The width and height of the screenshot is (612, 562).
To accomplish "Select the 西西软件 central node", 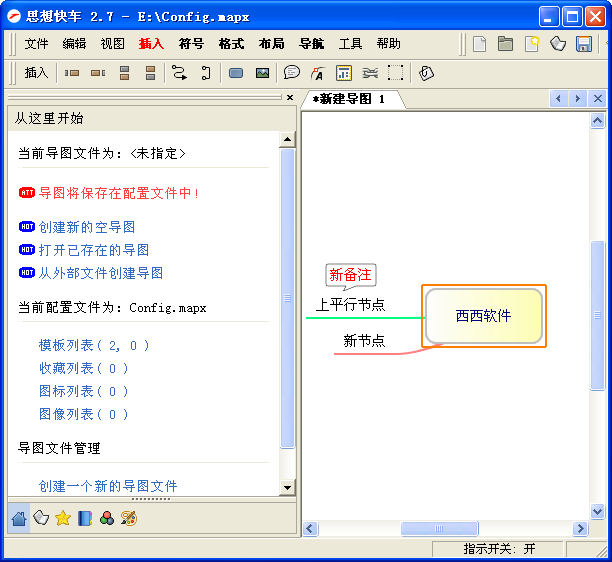I will tap(484, 316).
